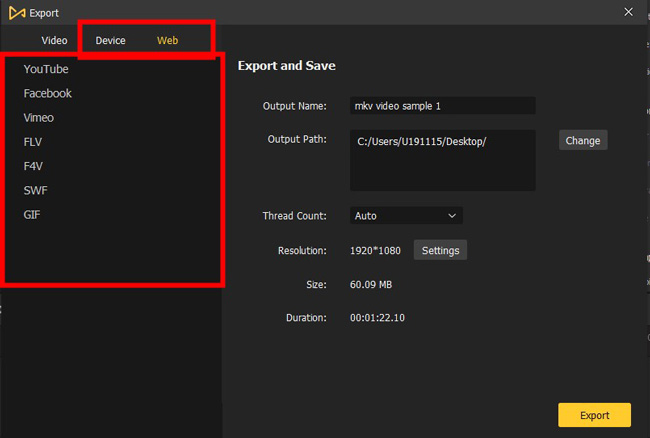Viewport: 650px width, 438px height.
Task: Select SWF format in list
Action: point(35,191)
